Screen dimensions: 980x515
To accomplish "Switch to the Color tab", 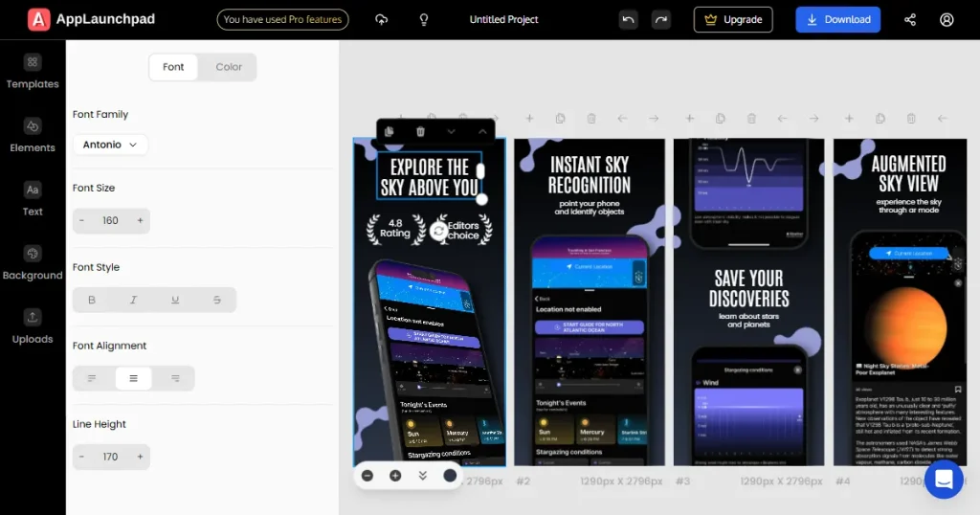I will (229, 67).
